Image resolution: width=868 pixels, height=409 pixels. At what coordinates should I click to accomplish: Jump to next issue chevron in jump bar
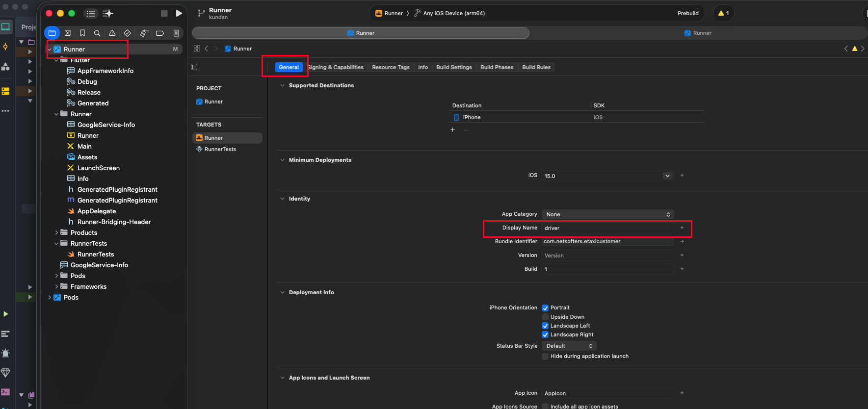click(863, 49)
